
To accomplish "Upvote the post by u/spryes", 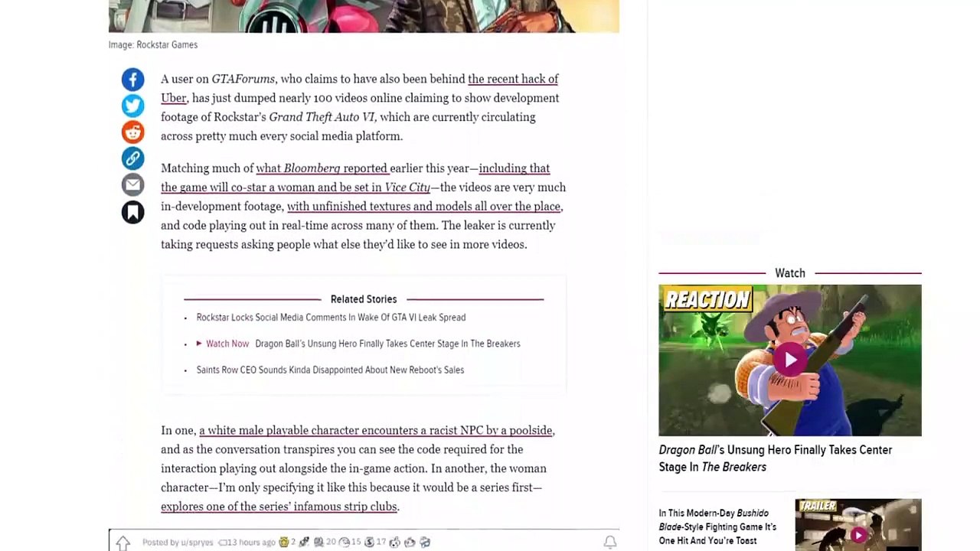I will [x=123, y=543].
